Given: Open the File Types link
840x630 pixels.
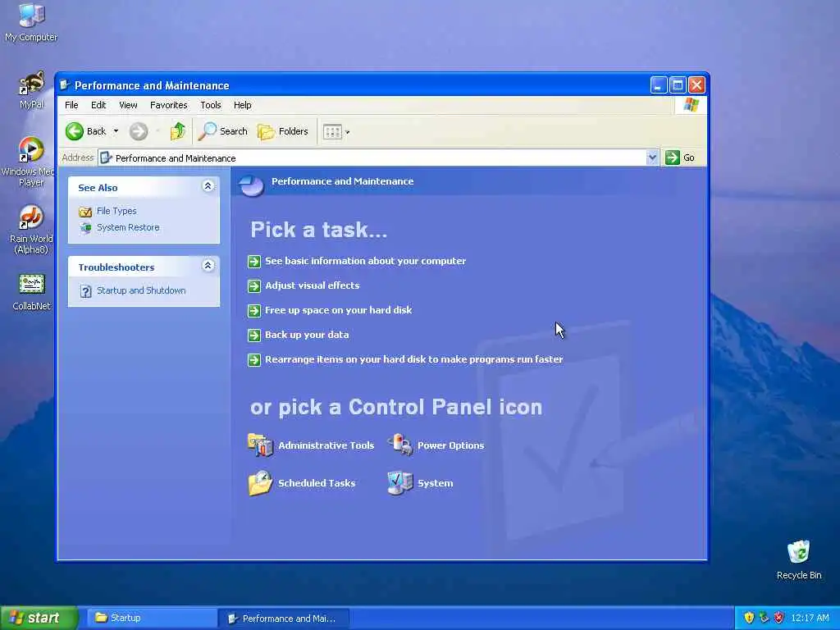Looking at the screenshot, I should tap(116, 211).
